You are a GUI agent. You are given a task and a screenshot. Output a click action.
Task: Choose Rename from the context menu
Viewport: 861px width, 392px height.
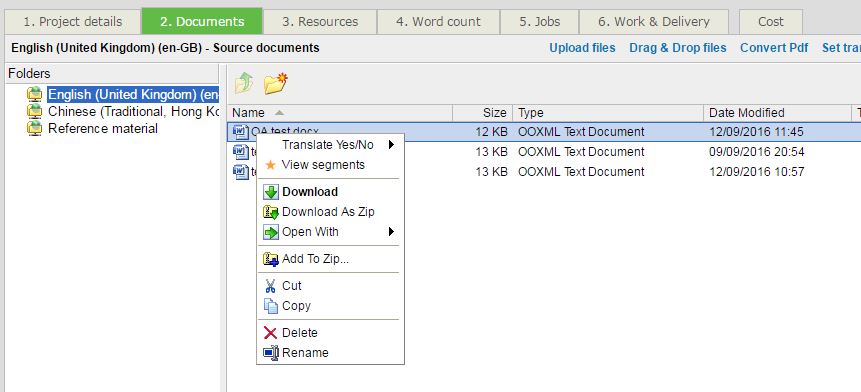tap(305, 352)
